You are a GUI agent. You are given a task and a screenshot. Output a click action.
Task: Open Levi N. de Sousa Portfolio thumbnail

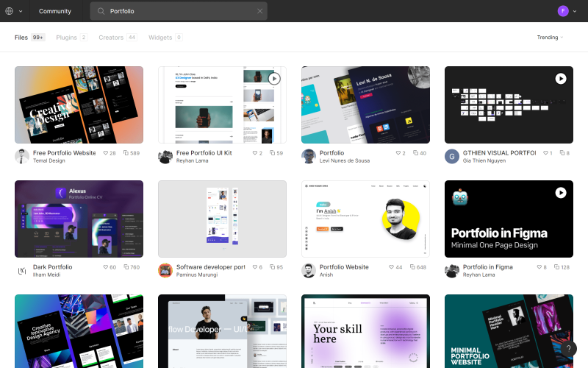(365, 105)
